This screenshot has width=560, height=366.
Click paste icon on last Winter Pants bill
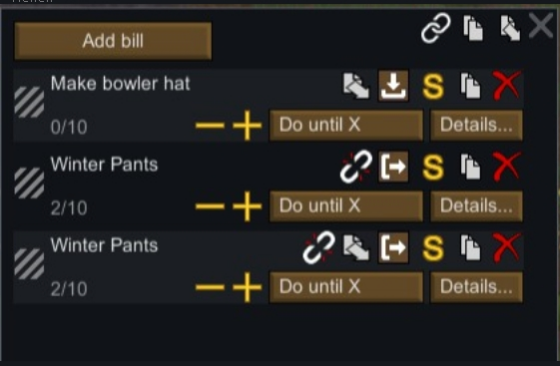click(x=356, y=247)
